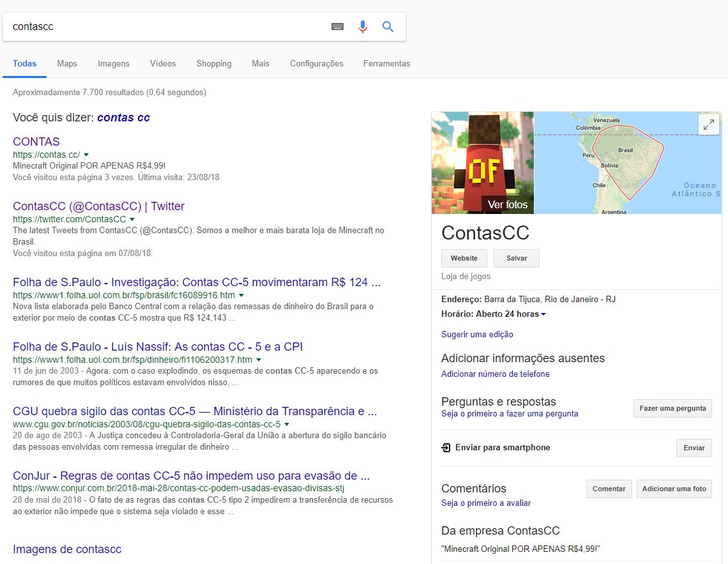The height and width of the screenshot is (564, 728).
Task: Click the conjur.com.br URL text
Action: coord(179,489)
